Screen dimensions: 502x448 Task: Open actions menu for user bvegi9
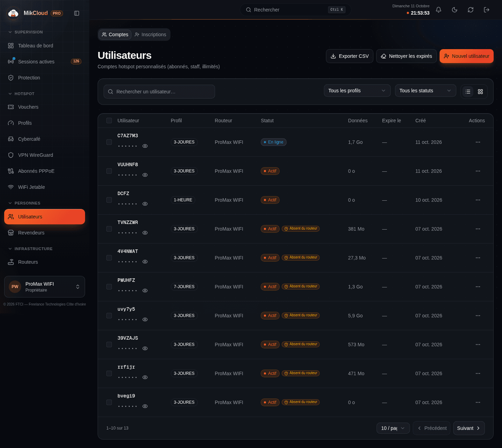click(x=478, y=402)
